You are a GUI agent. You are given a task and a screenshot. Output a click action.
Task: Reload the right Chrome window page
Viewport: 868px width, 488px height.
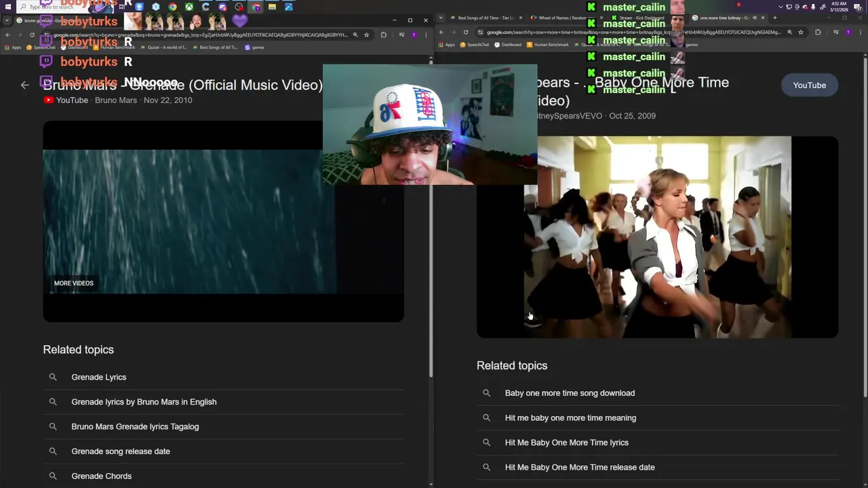(x=466, y=32)
